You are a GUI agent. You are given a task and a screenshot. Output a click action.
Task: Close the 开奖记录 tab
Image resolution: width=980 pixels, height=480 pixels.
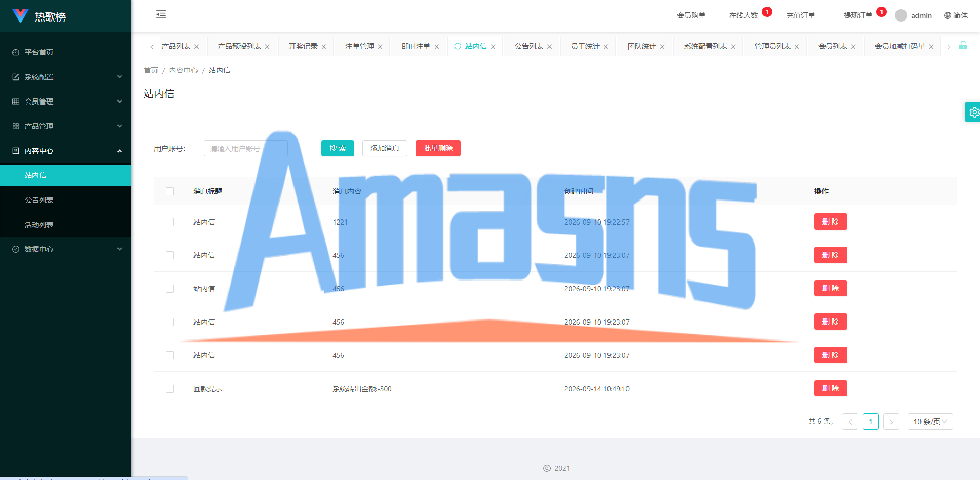coord(324,47)
